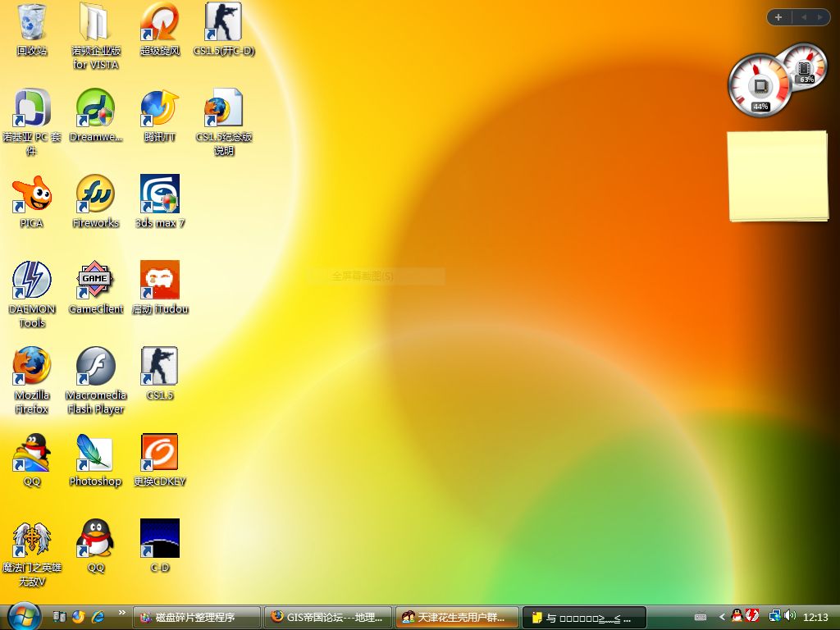This screenshot has height=630, width=840.
Task: Switch to the GIS帝国论坛 Firefox taskbar button
Action: (328, 618)
